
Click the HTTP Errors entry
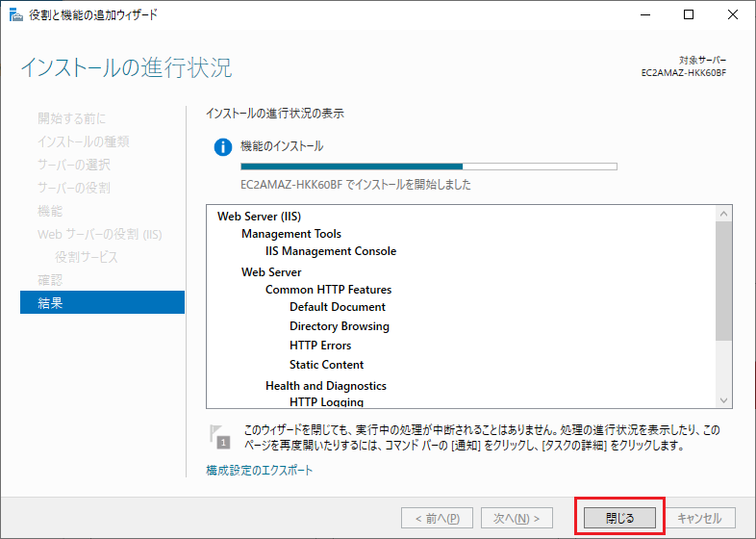tap(320, 346)
